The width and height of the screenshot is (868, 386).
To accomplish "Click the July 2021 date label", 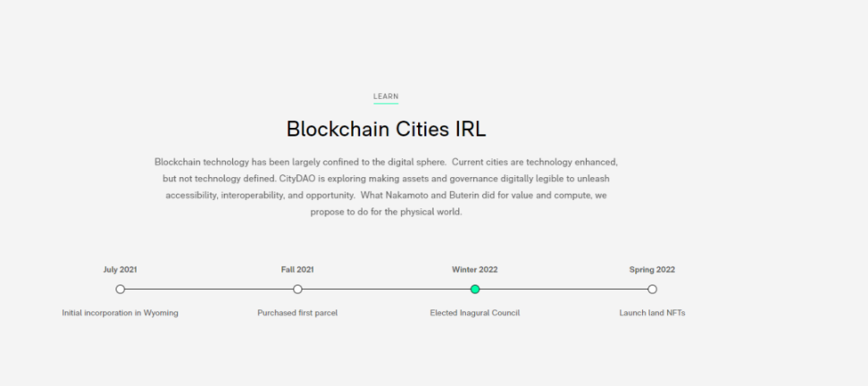I will [121, 270].
